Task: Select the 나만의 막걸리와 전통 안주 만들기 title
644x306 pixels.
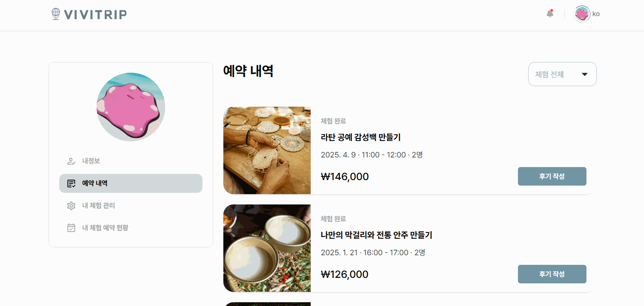Action: click(376, 236)
